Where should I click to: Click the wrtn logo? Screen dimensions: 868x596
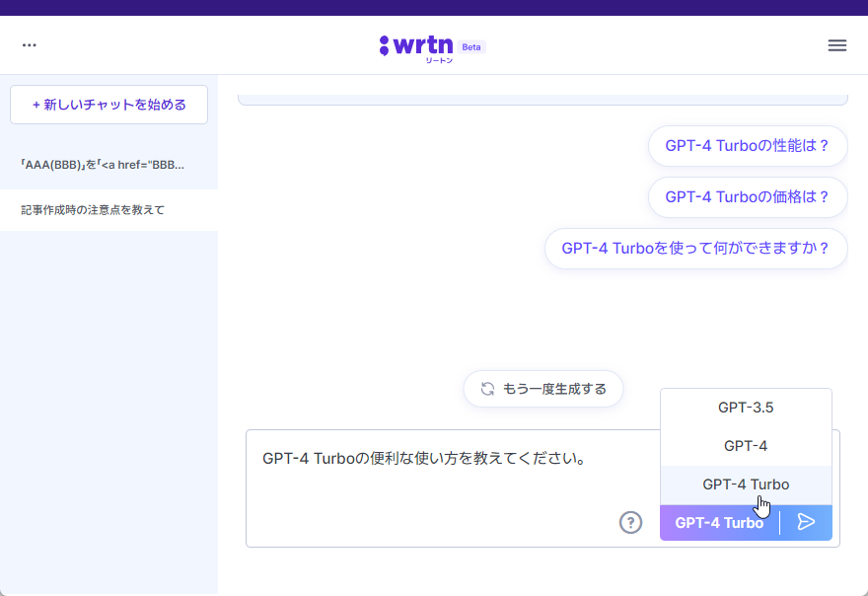coord(416,47)
